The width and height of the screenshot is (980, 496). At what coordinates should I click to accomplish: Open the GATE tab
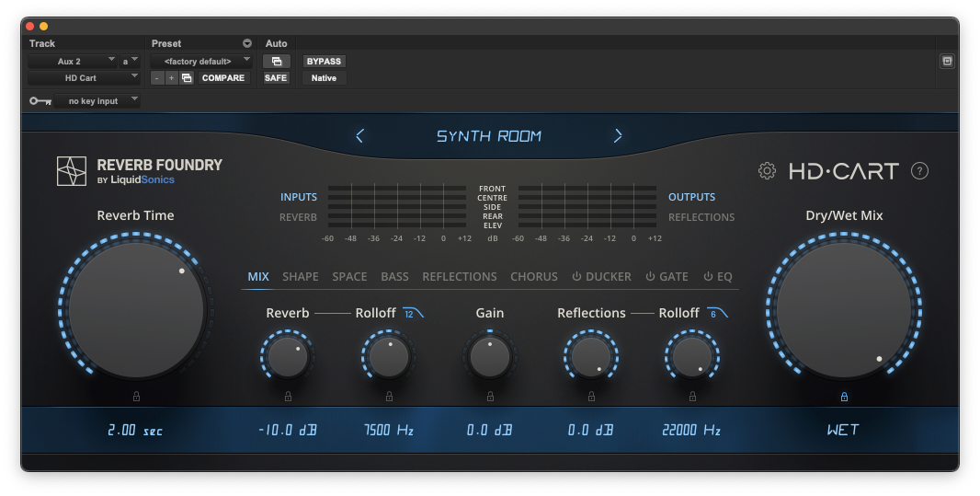[x=674, y=276]
